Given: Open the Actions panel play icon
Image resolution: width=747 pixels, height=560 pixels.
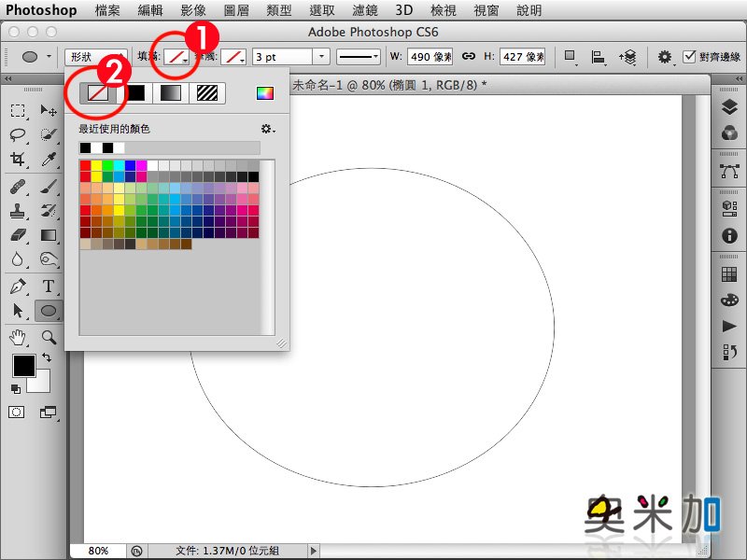Looking at the screenshot, I should click(729, 326).
